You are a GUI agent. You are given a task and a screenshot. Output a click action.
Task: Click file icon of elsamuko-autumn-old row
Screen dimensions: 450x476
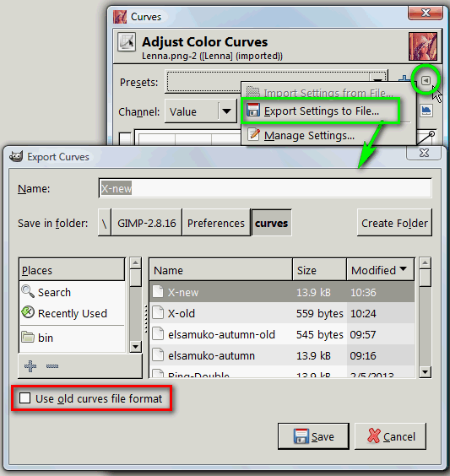(158, 334)
